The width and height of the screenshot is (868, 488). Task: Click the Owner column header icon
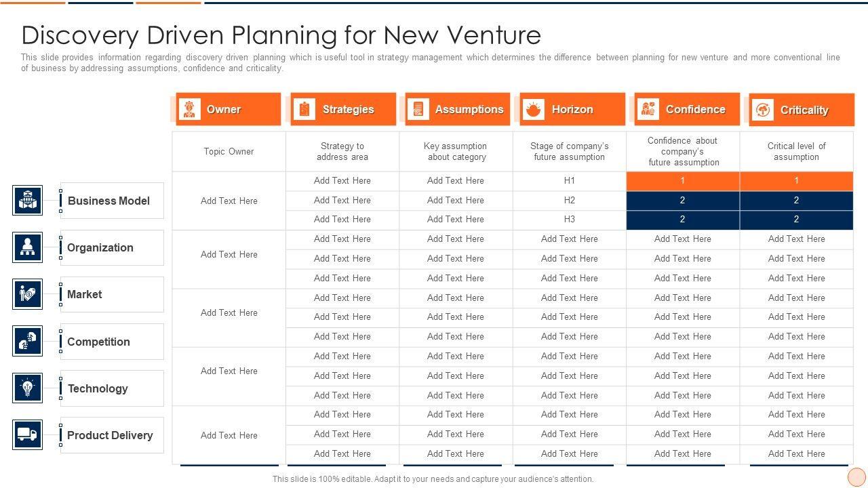[x=189, y=109]
